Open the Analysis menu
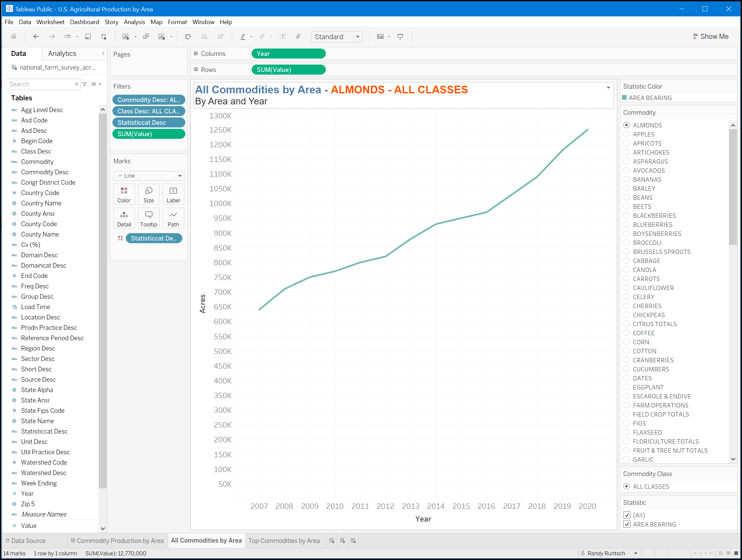The image size is (742, 560). [x=134, y=22]
